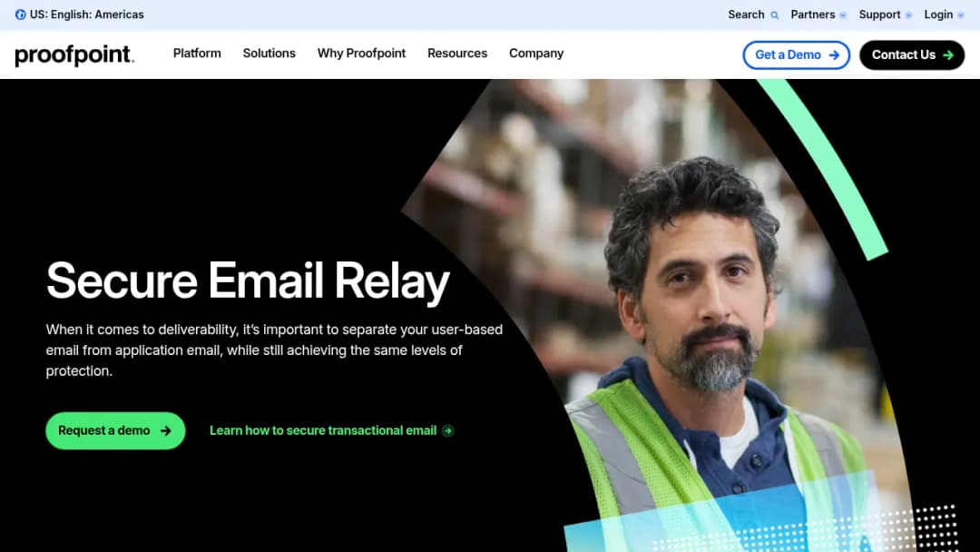This screenshot has width=980, height=552.
Task: Open the Login menu
Action: pos(944,15)
